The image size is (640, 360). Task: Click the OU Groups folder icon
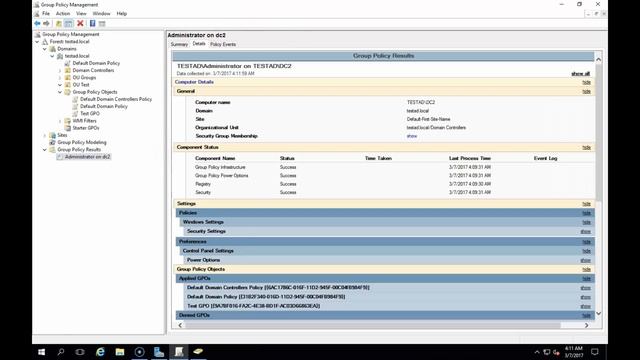pos(68,78)
